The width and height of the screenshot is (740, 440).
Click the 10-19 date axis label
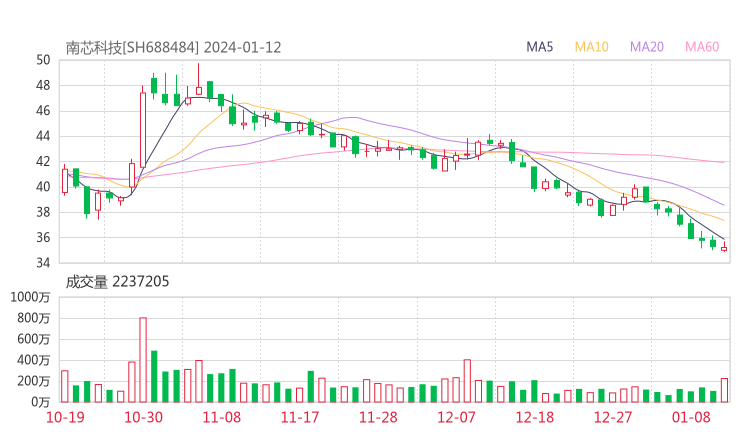point(65,417)
